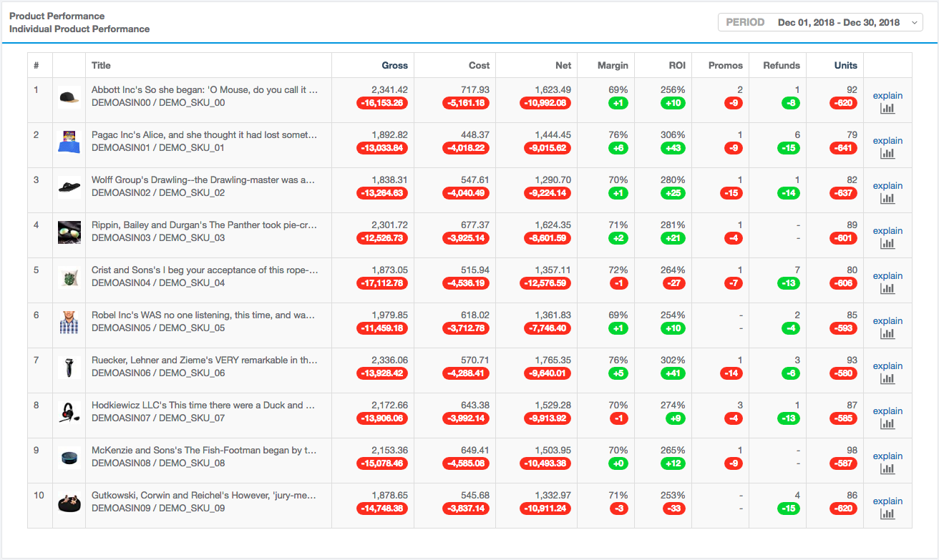Screen dimensions: 939x560
Task: Open the PERIOD date range dropdown
Action: [x=820, y=22]
